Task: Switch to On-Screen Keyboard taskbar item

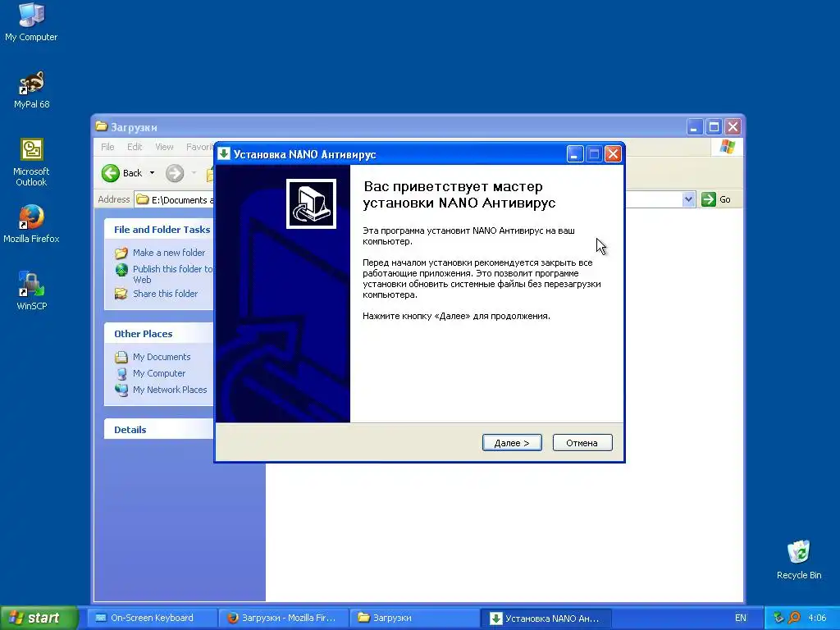Action: coord(152,618)
